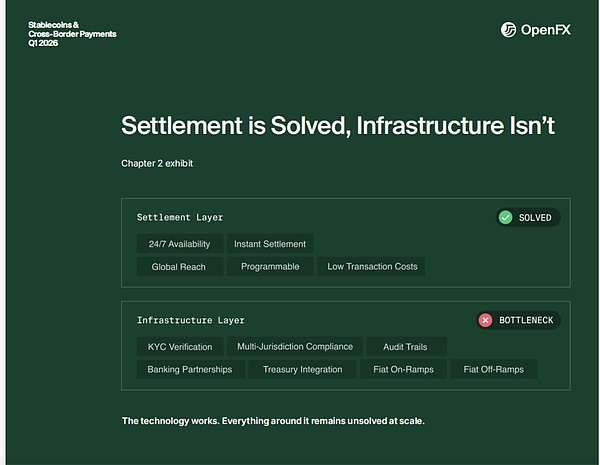Click the SOLVED status badge
600x465 pixels.
click(528, 217)
